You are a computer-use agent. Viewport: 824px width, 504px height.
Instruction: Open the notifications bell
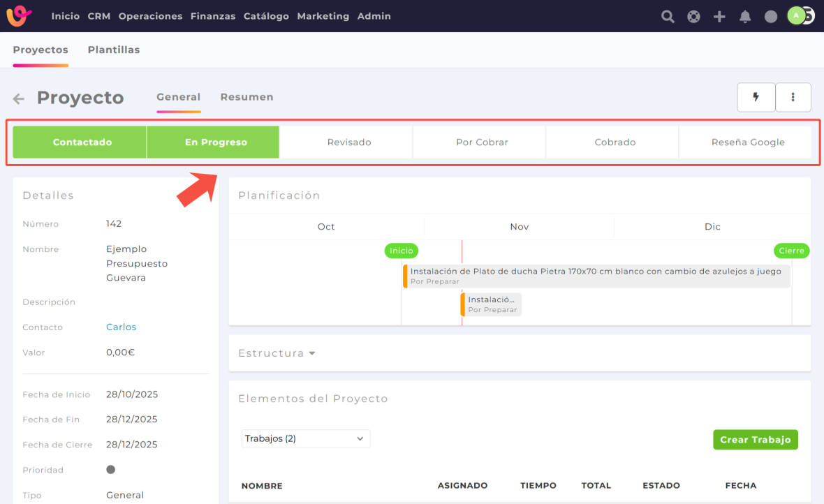(x=745, y=17)
